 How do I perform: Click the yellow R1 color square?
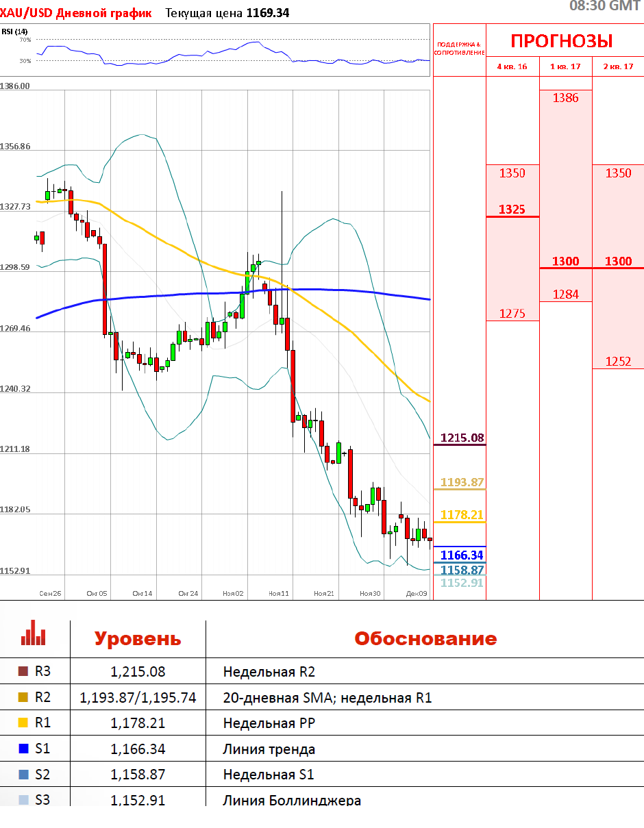[23, 723]
